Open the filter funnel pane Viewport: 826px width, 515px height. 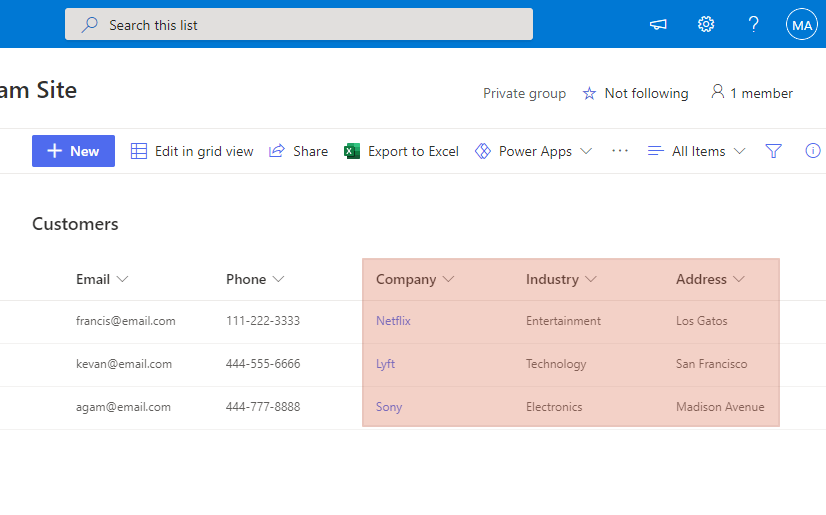[x=773, y=151]
